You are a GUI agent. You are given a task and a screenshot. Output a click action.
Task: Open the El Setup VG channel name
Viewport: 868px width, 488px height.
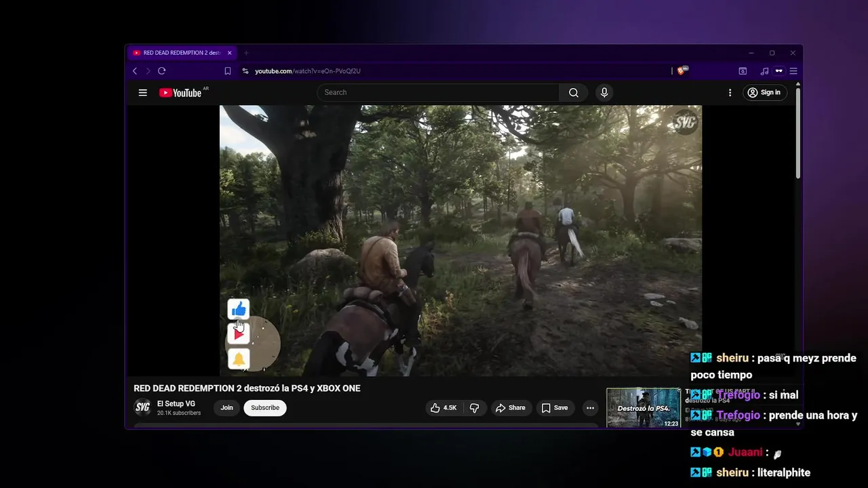[x=176, y=404]
